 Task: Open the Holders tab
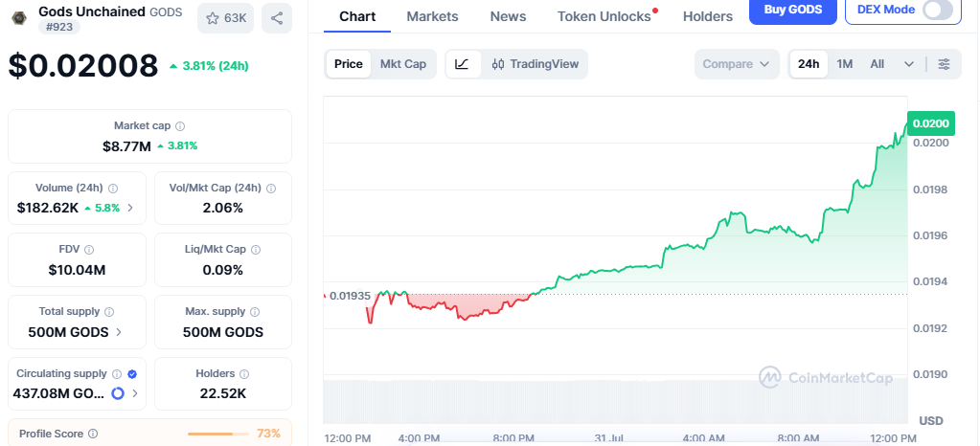(708, 16)
